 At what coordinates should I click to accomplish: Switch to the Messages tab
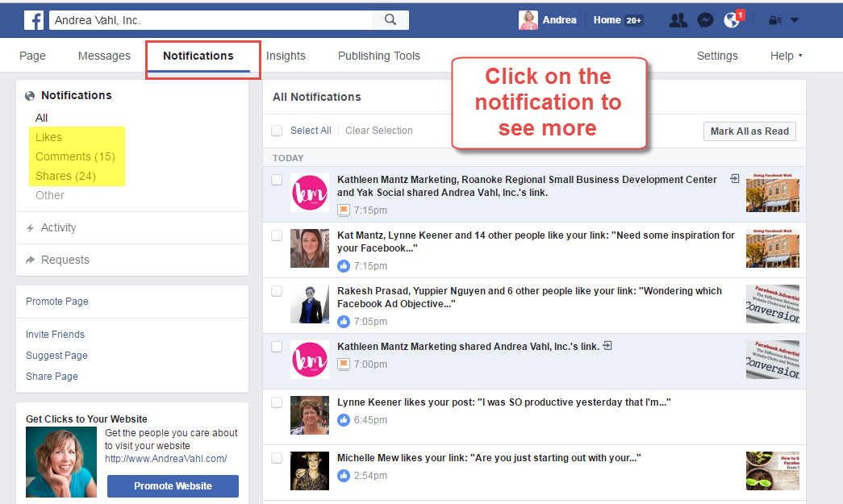point(104,56)
